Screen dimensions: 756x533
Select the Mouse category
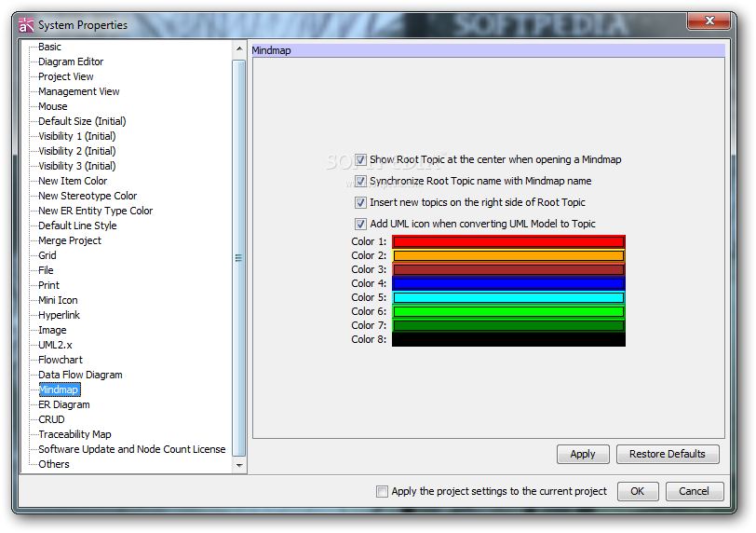53,106
